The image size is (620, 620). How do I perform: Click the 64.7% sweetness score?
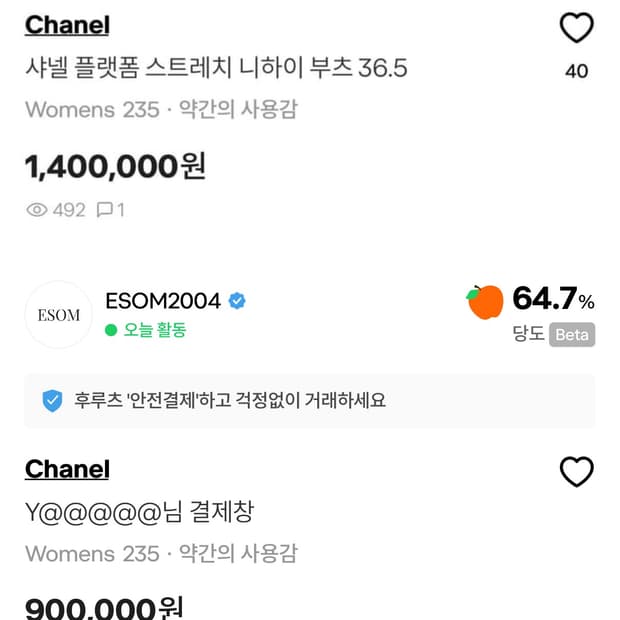pyautogui.click(x=553, y=298)
